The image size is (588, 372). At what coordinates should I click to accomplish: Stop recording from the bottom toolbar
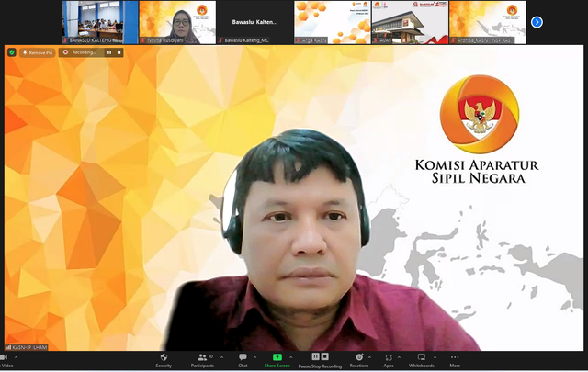click(x=324, y=356)
